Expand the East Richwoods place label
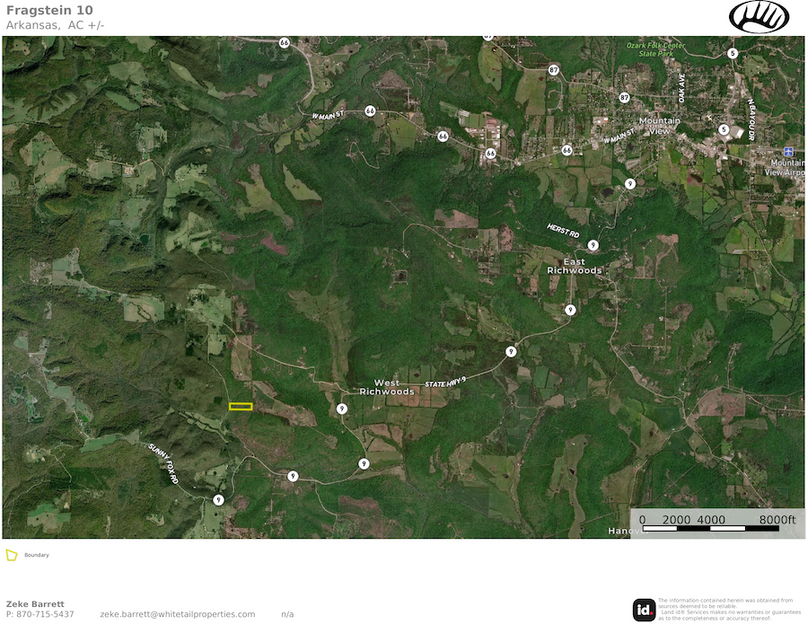This screenshot has height=625, width=808. click(576, 266)
